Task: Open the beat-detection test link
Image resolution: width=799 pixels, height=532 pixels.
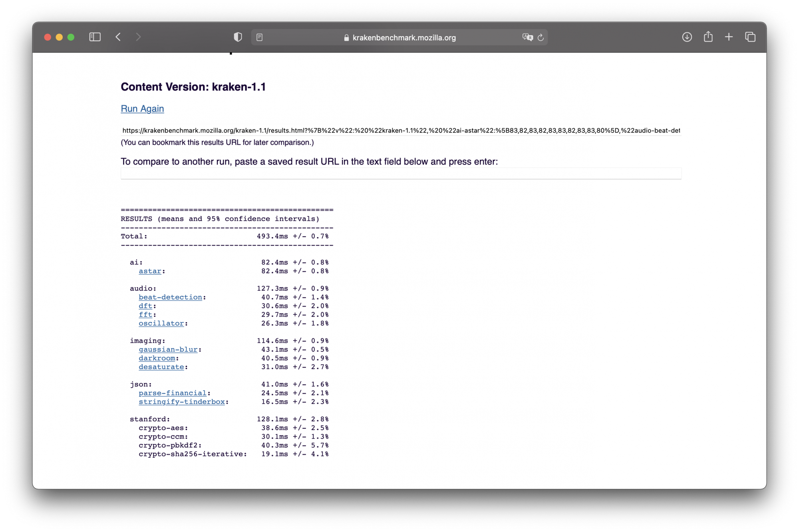Action: (170, 297)
